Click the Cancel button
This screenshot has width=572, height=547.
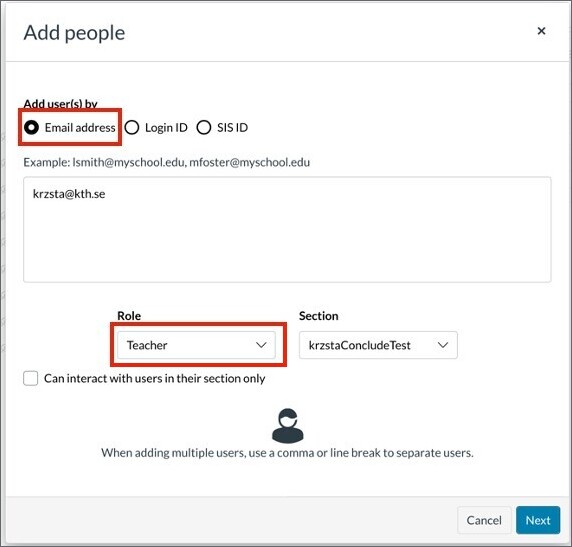484,520
